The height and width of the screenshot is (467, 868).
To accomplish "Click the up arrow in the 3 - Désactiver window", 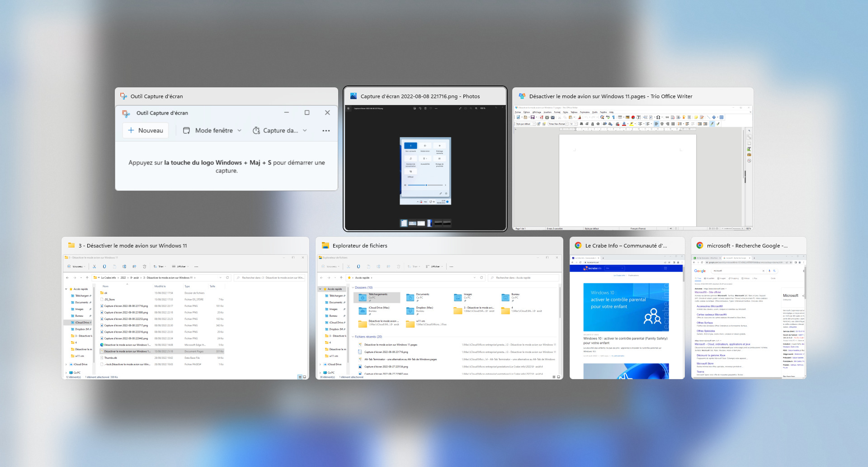I will coord(87,278).
